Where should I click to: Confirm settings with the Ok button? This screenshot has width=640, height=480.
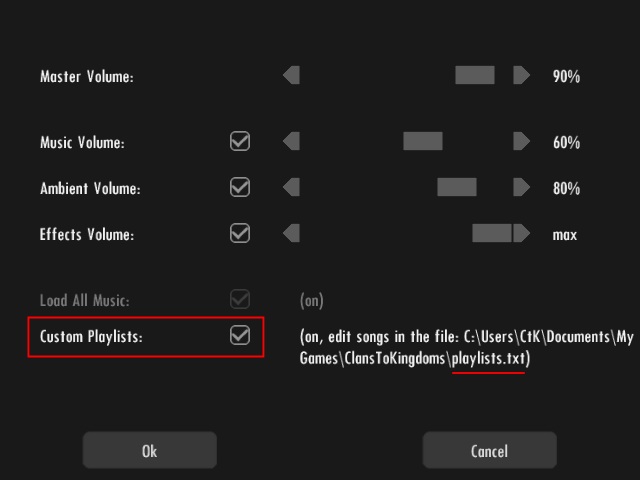click(149, 451)
